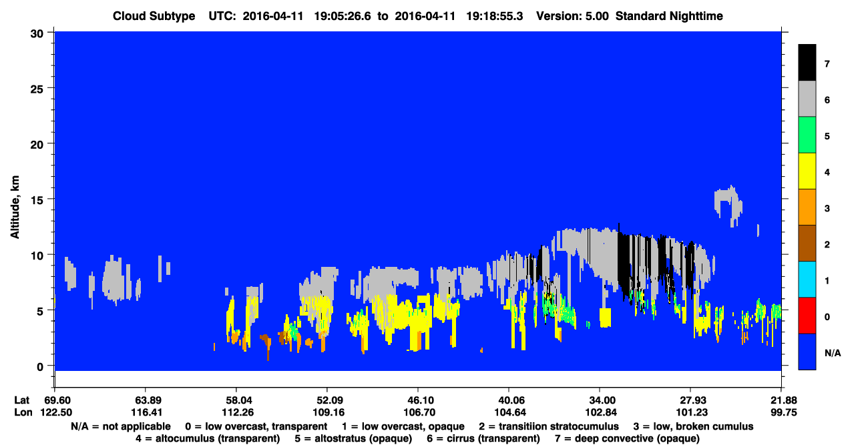The image size is (868, 445).
Task: Click the longitude value 101.23
Action: pyautogui.click(x=690, y=412)
